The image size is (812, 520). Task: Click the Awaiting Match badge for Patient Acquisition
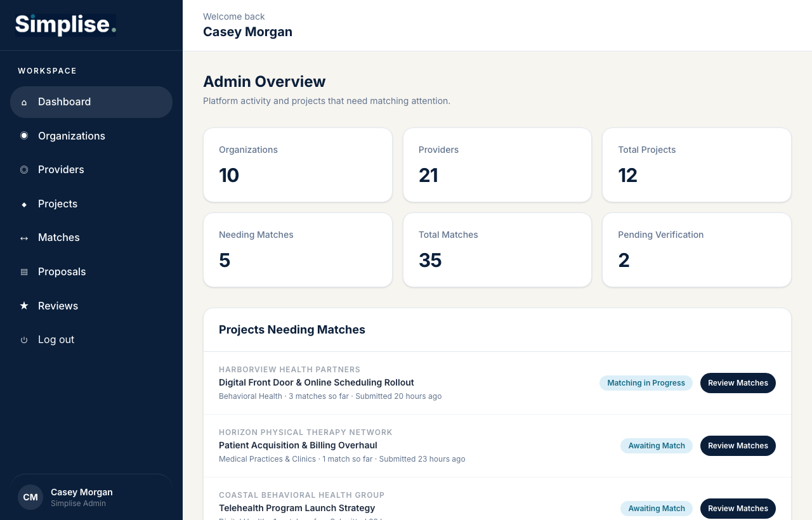click(x=657, y=446)
